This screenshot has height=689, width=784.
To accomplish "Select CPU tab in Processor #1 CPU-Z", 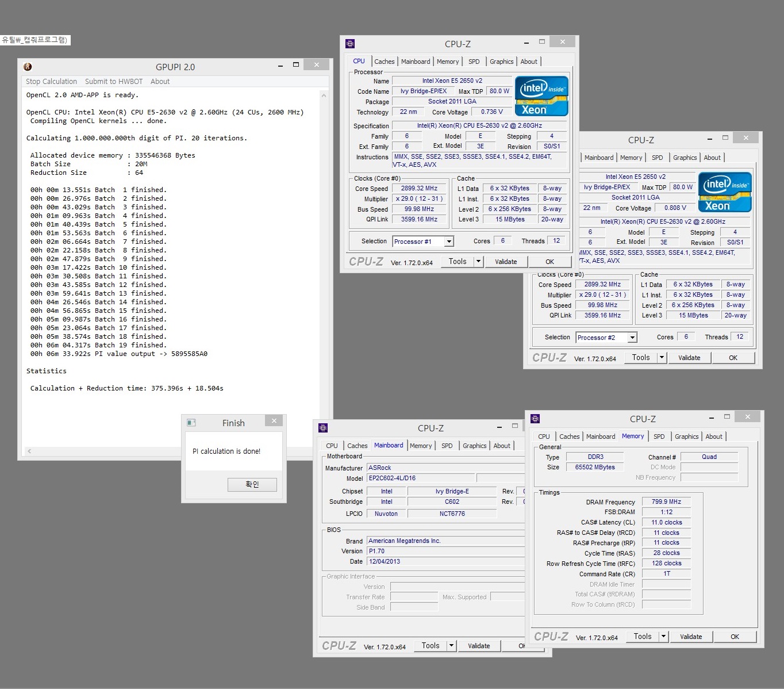I will (x=359, y=61).
